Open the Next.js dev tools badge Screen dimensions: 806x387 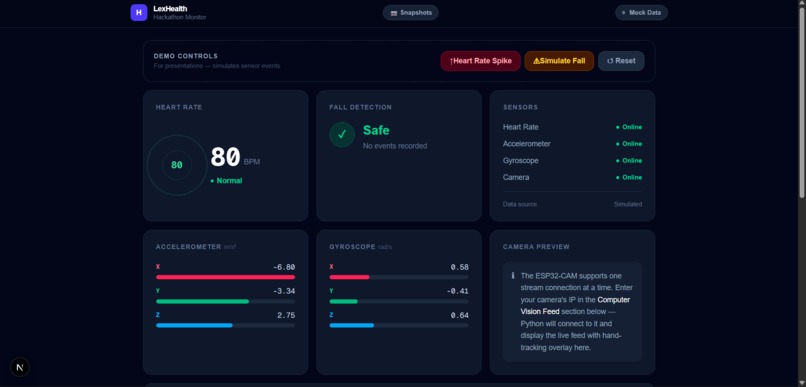coord(20,367)
